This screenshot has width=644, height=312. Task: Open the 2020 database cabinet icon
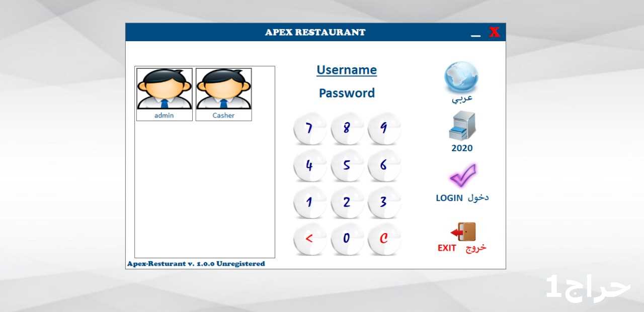(x=462, y=126)
